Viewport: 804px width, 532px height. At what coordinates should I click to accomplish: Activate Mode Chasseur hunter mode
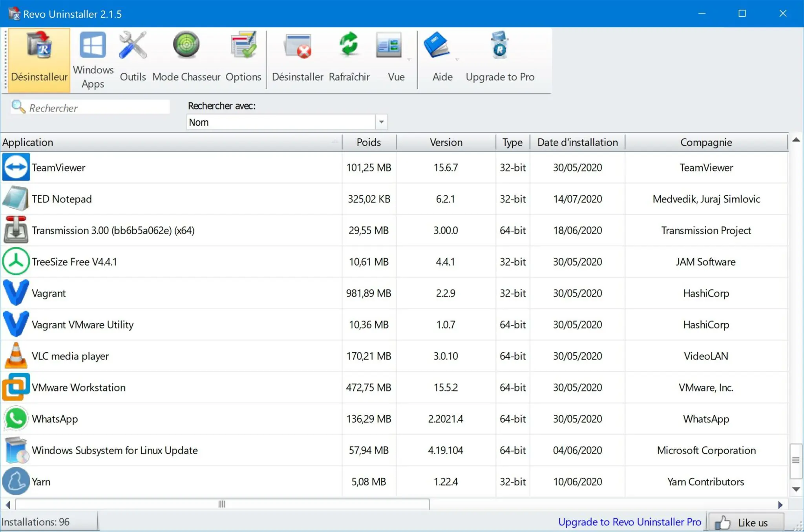pyautogui.click(x=186, y=60)
